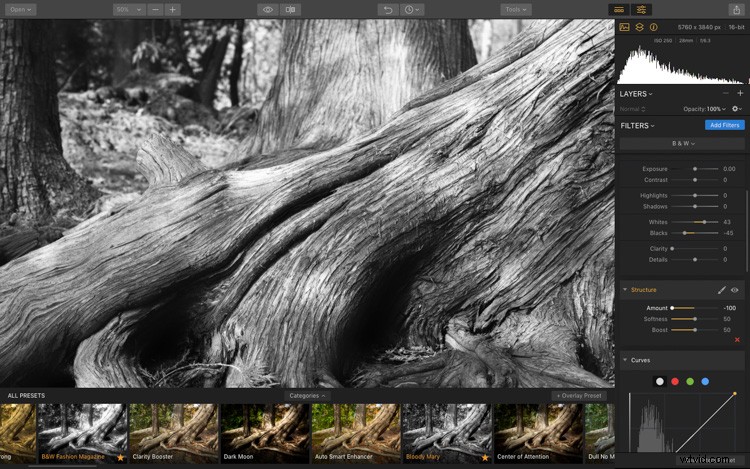Click the share export icon
Viewport: 750px width, 469px height.
click(x=736, y=10)
